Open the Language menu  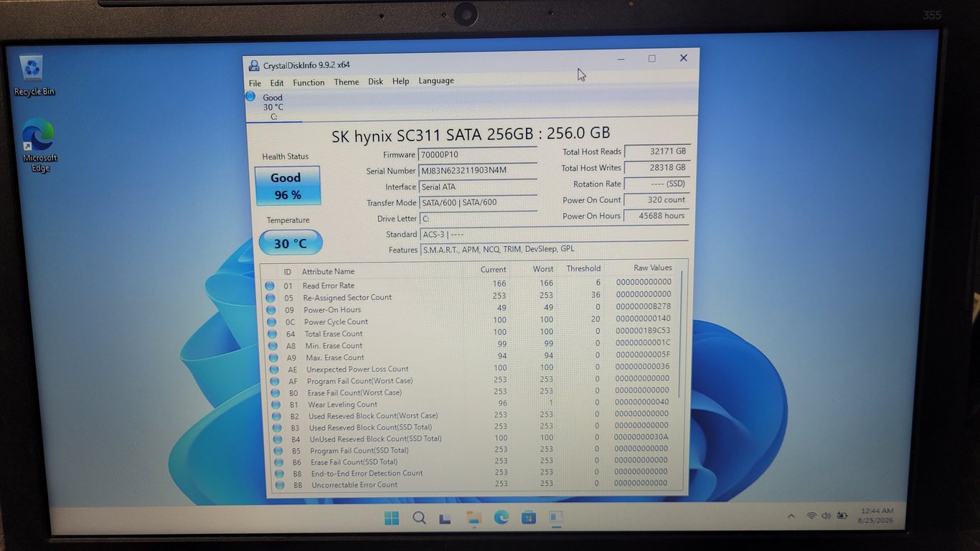[x=436, y=80]
